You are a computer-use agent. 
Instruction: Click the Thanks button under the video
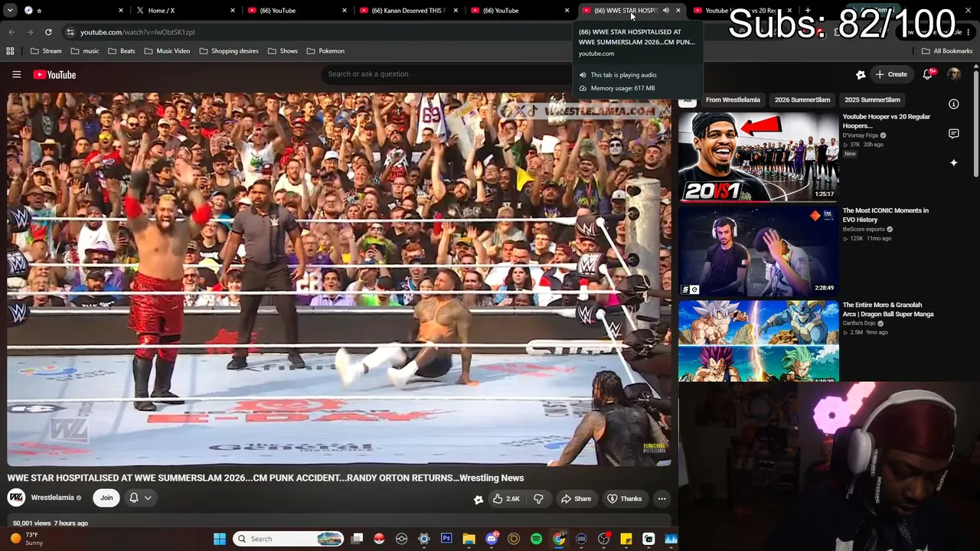coord(624,499)
